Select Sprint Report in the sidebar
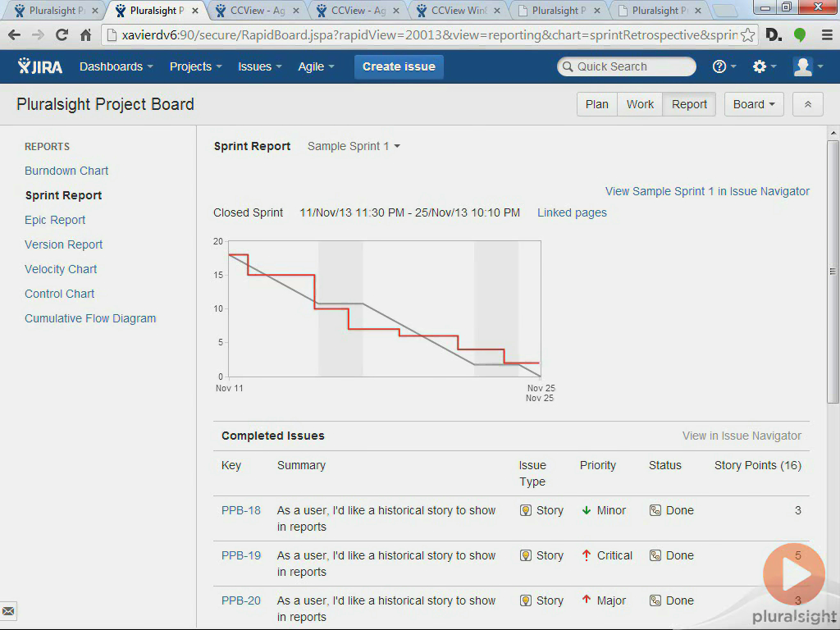Screen dimensions: 840x630 click(63, 195)
